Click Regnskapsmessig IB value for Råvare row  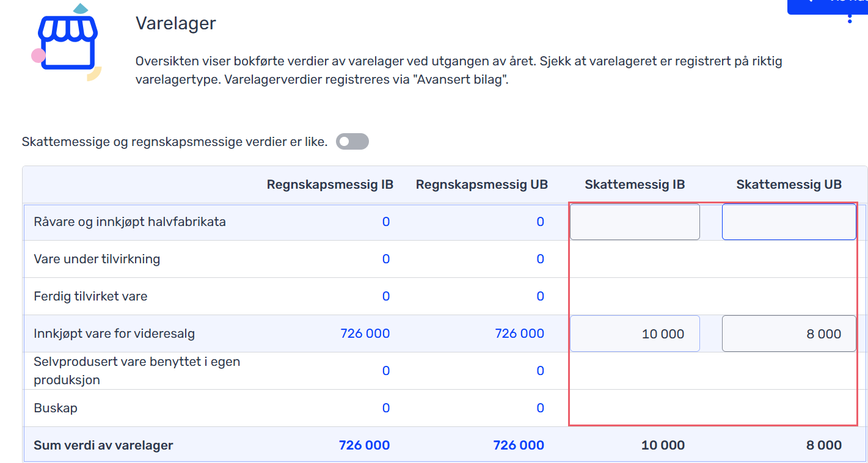(x=386, y=222)
